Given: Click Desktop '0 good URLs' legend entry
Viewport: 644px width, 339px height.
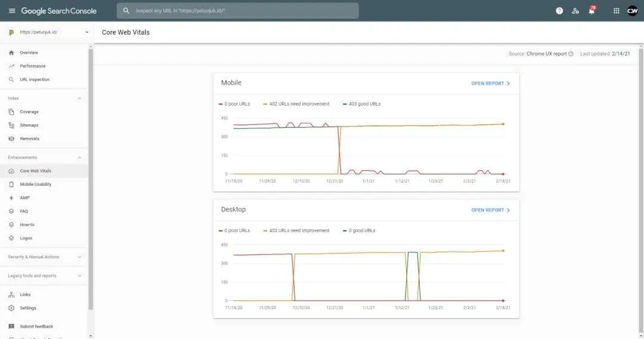Looking at the screenshot, I should pyautogui.click(x=358, y=230).
